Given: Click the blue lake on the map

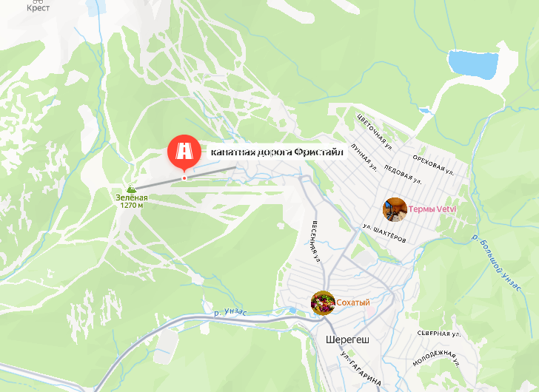Looking at the screenshot, I should pyautogui.click(x=473, y=64).
